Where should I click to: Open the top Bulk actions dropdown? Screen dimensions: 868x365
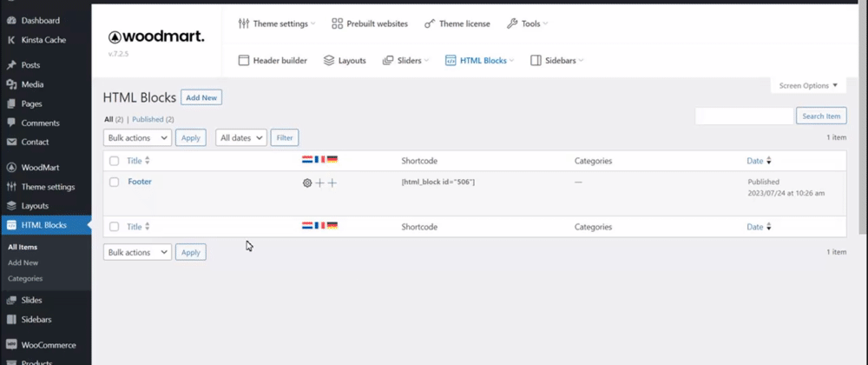pos(137,138)
